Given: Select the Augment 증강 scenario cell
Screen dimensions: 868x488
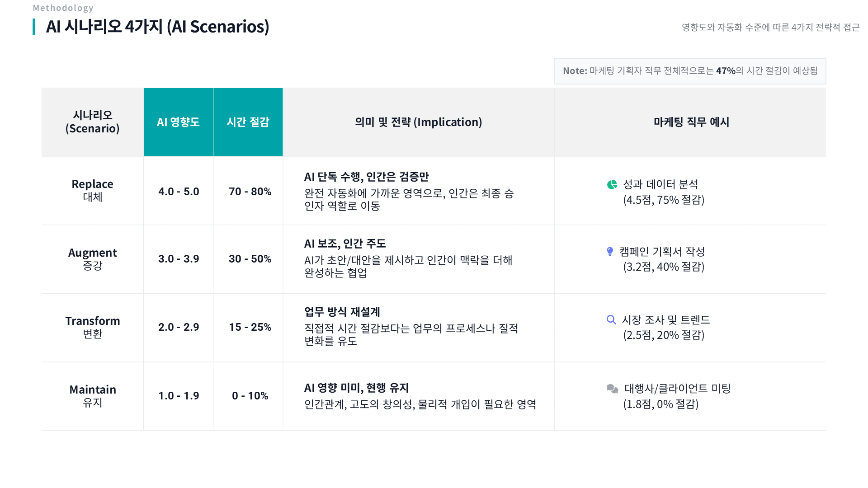Looking at the screenshot, I should (92, 259).
